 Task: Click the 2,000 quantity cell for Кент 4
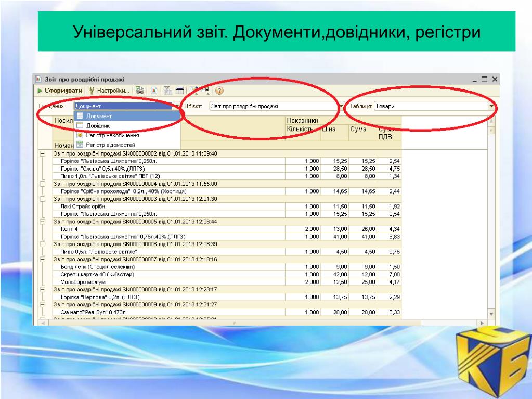303,229
